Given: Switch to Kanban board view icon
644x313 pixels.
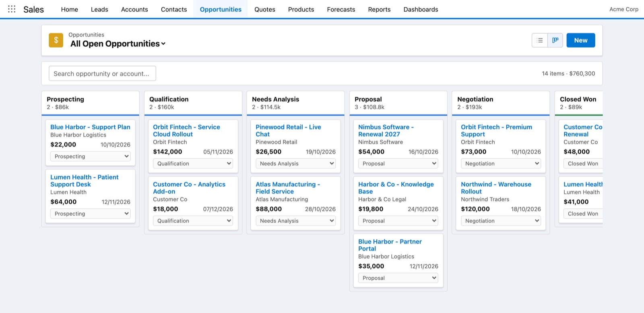Looking at the screenshot, I should [555, 40].
